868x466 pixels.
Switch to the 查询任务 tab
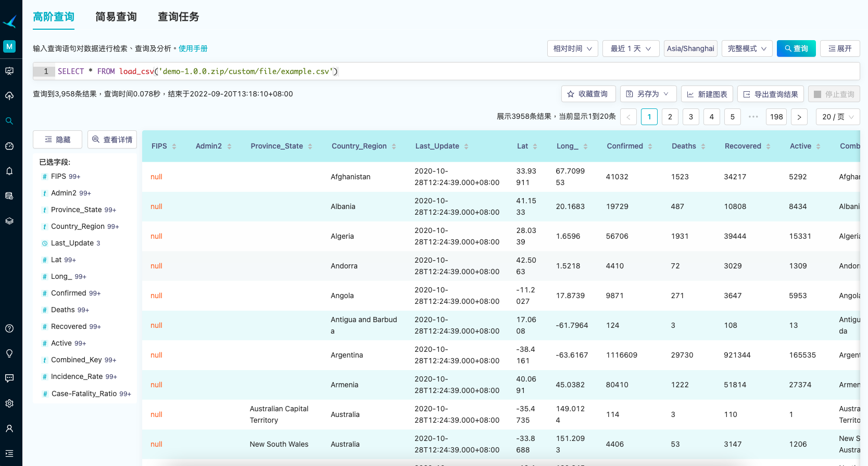point(179,17)
